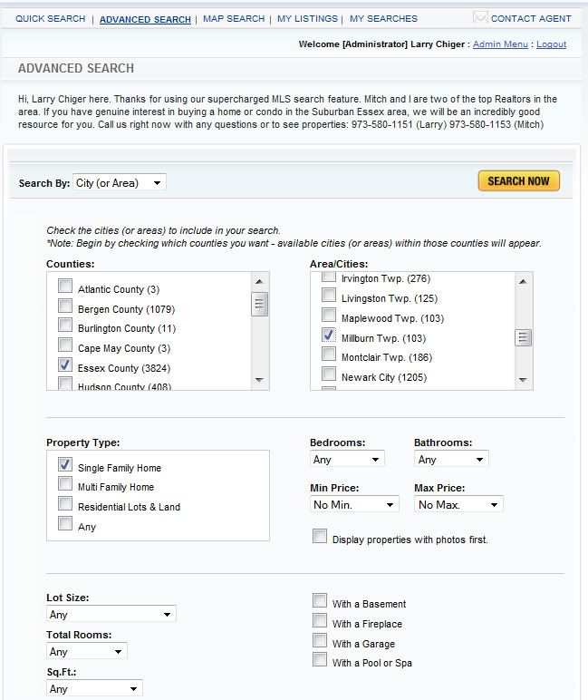
Task: Check the Montclair Twp. checkbox
Action: (x=329, y=354)
